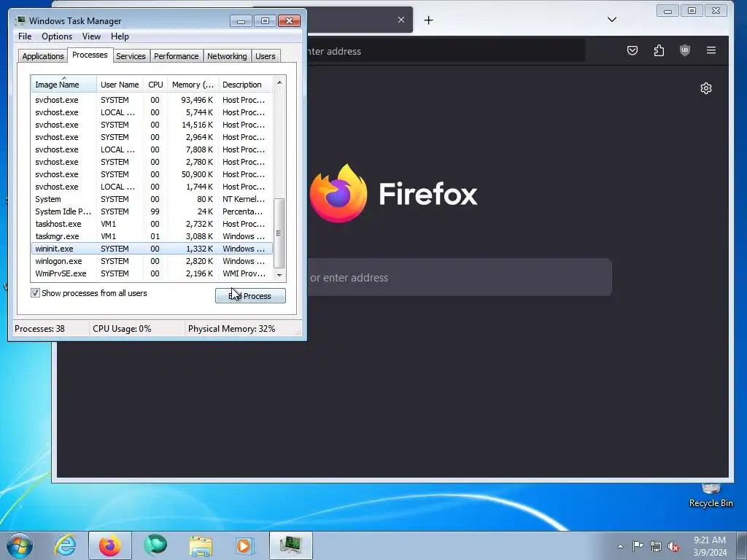
Task: Sort by Description column header
Action: [x=245, y=85]
